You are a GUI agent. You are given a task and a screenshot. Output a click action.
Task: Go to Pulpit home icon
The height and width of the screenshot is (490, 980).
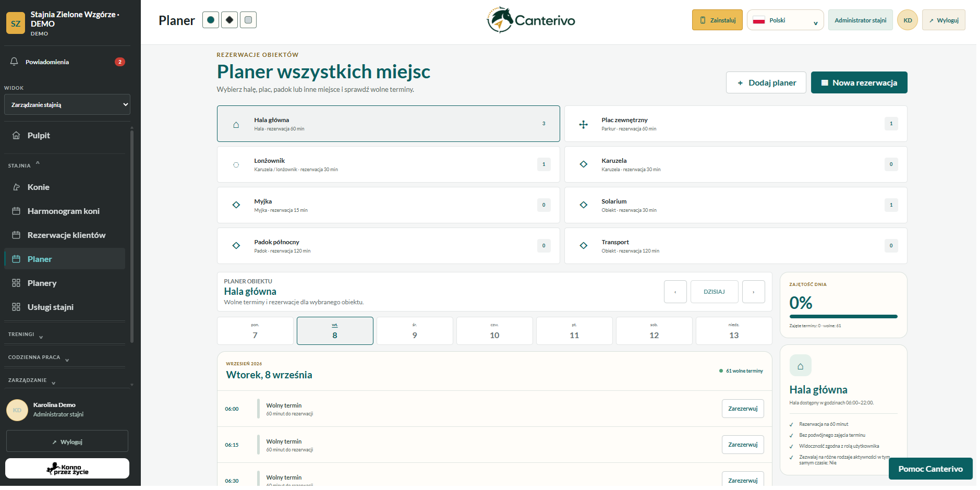click(x=16, y=135)
